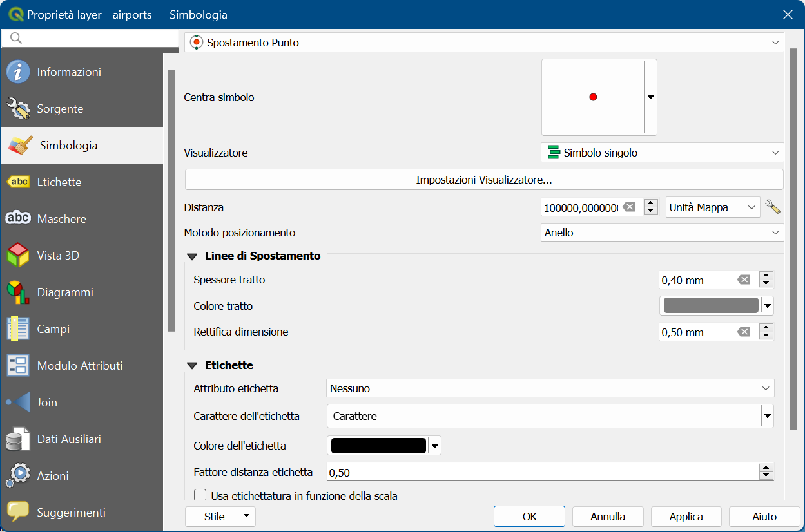Clear the Distanza value
Image resolution: width=805 pixels, height=532 pixels.
630,207
